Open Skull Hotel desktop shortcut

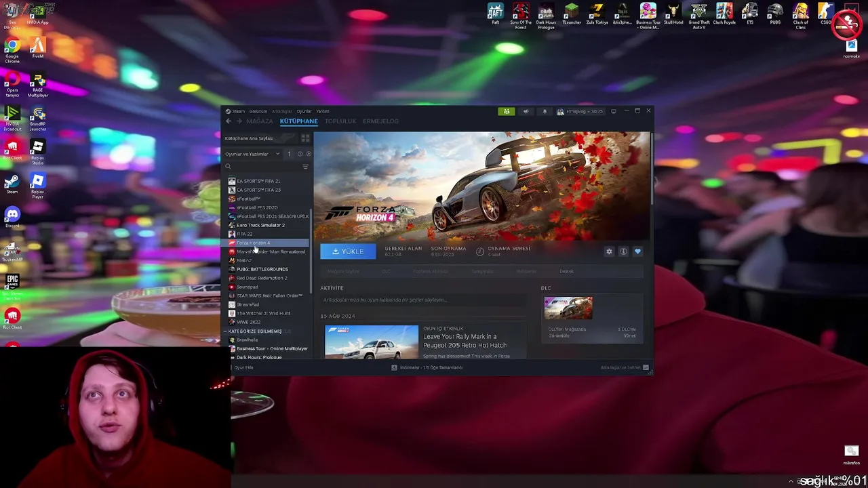pos(673,14)
